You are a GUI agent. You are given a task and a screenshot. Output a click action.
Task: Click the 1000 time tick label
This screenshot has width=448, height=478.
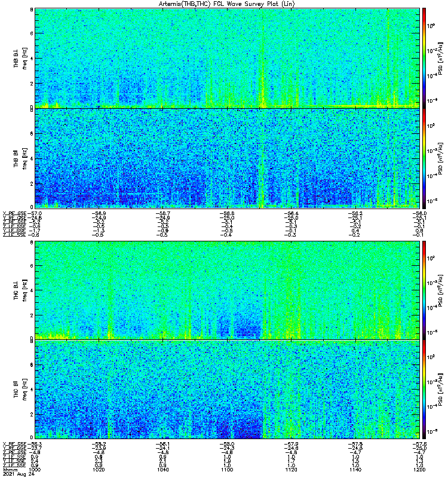[x=35, y=470]
